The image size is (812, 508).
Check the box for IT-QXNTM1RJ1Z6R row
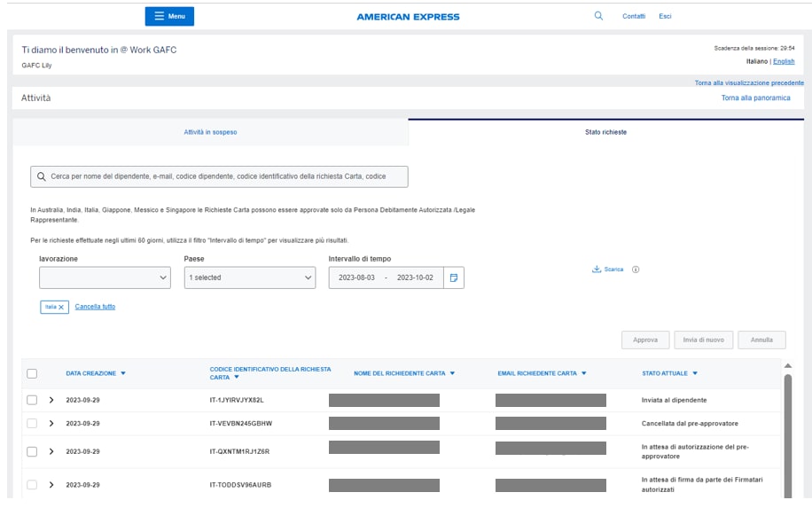pyautogui.click(x=33, y=451)
